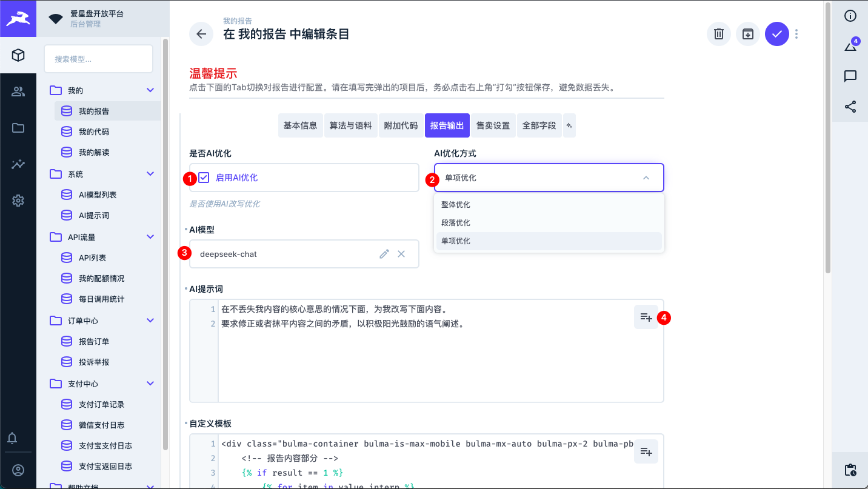Click the archive icon next to trash
Image resolution: width=868 pixels, height=489 pixels.
click(x=747, y=34)
